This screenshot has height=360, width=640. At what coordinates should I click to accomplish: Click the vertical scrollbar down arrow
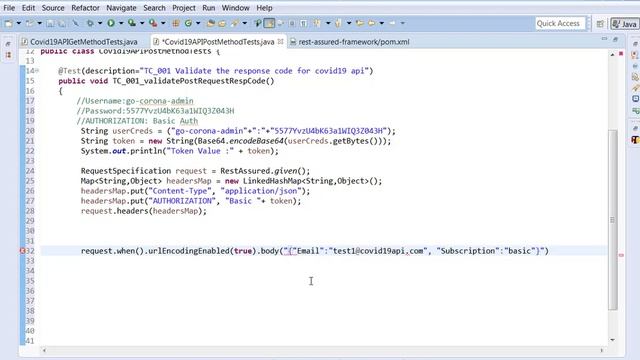[x=613, y=340]
